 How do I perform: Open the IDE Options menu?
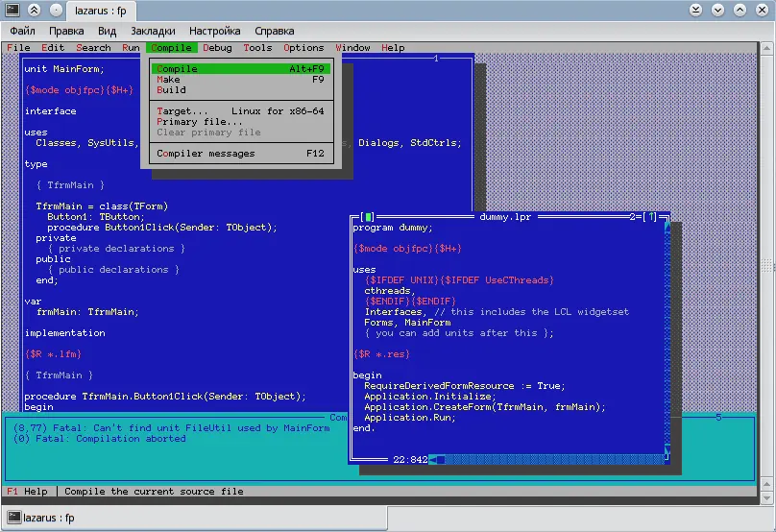click(303, 47)
